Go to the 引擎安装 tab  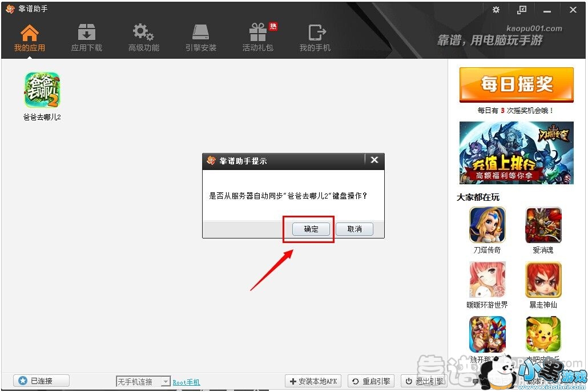coord(200,38)
